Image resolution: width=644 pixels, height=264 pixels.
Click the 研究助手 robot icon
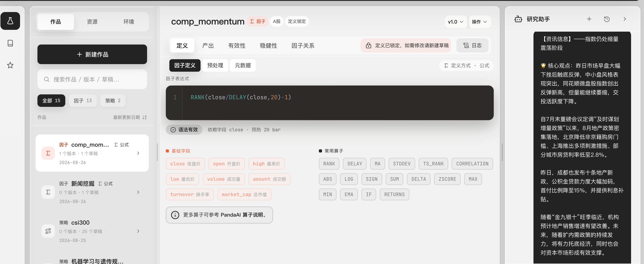coord(518,19)
